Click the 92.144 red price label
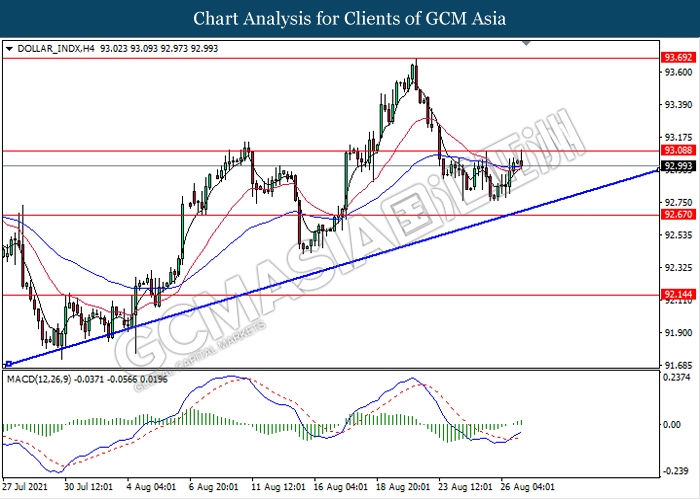700x500 pixels. [678, 295]
